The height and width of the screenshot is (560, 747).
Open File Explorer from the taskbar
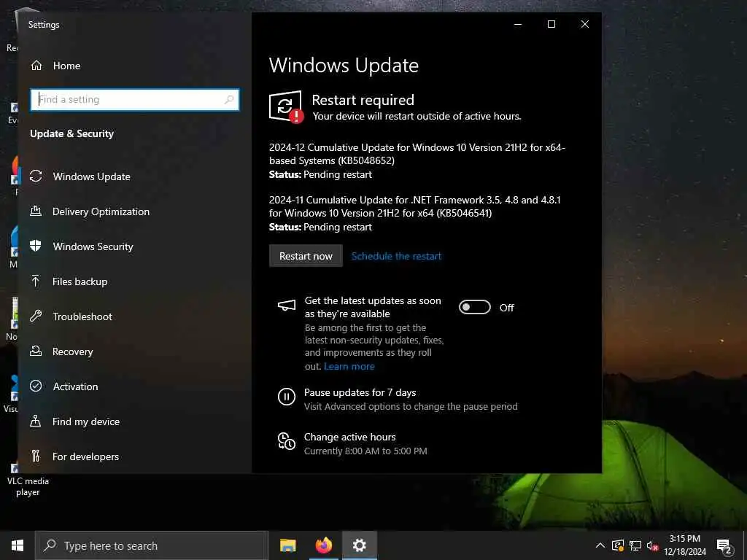tap(287, 545)
